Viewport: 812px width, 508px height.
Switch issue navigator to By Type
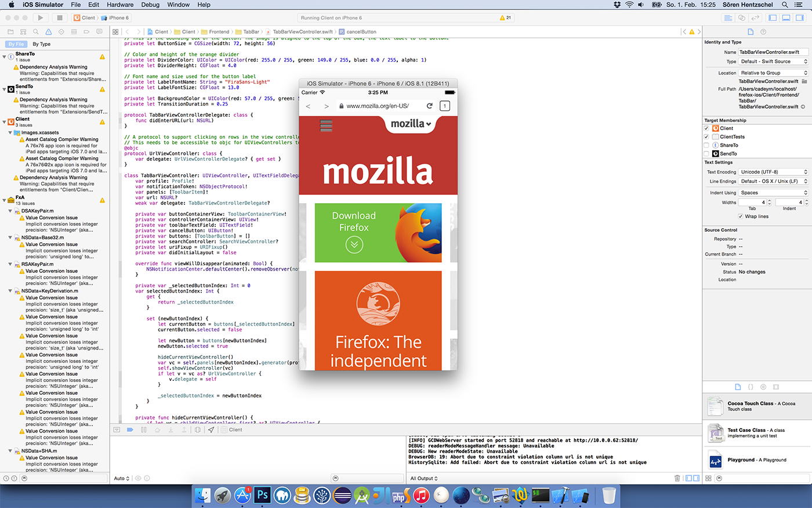pos(41,44)
